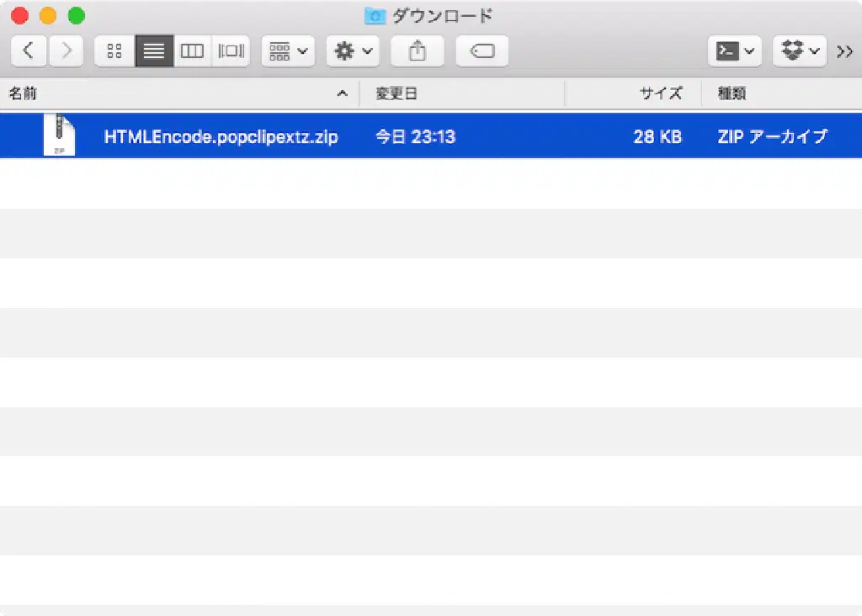Screen dimensions: 862x616
Task: Switch to cover flow view
Action: click(231, 51)
